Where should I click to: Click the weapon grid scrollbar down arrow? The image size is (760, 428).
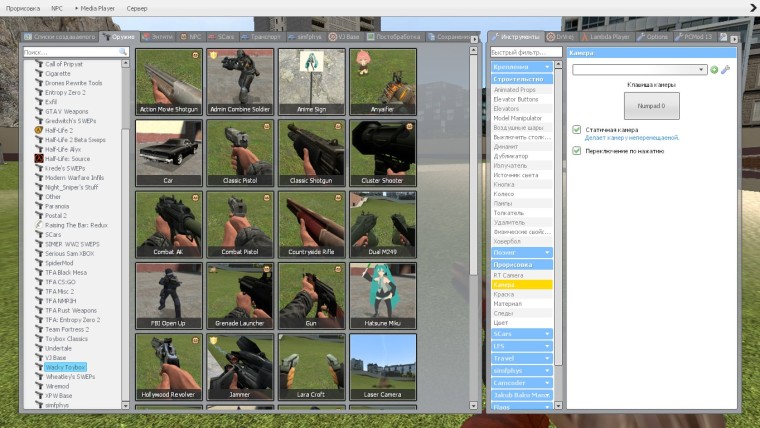coord(474,406)
